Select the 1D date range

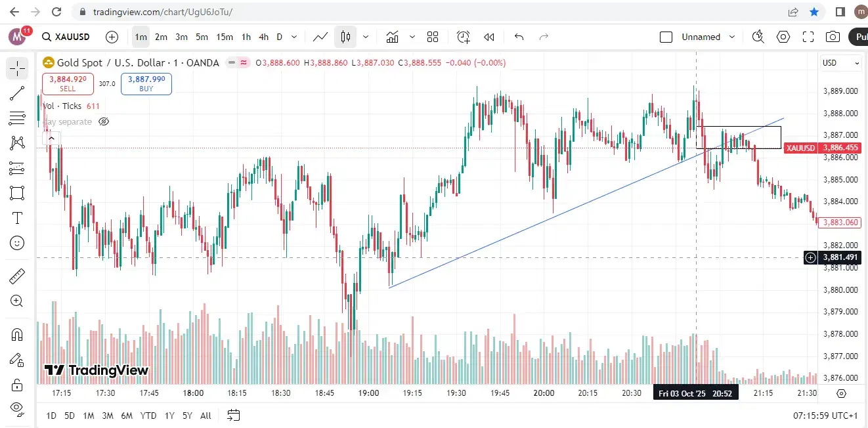click(x=51, y=415)
